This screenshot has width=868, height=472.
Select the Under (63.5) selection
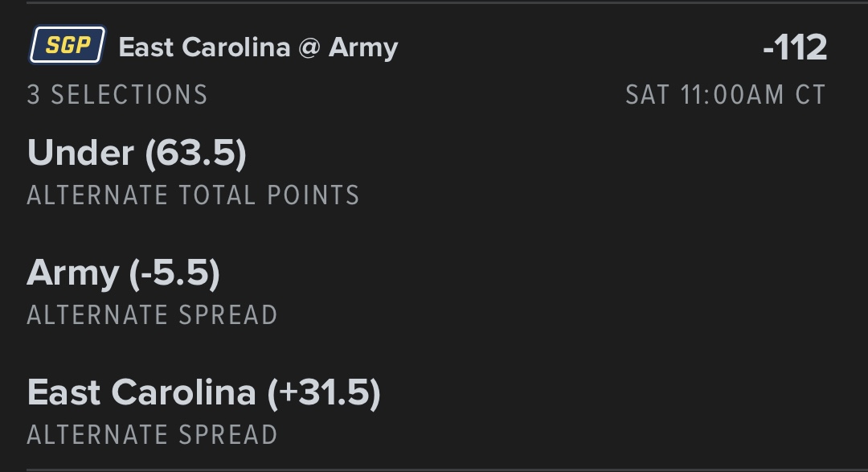[137, 153]
